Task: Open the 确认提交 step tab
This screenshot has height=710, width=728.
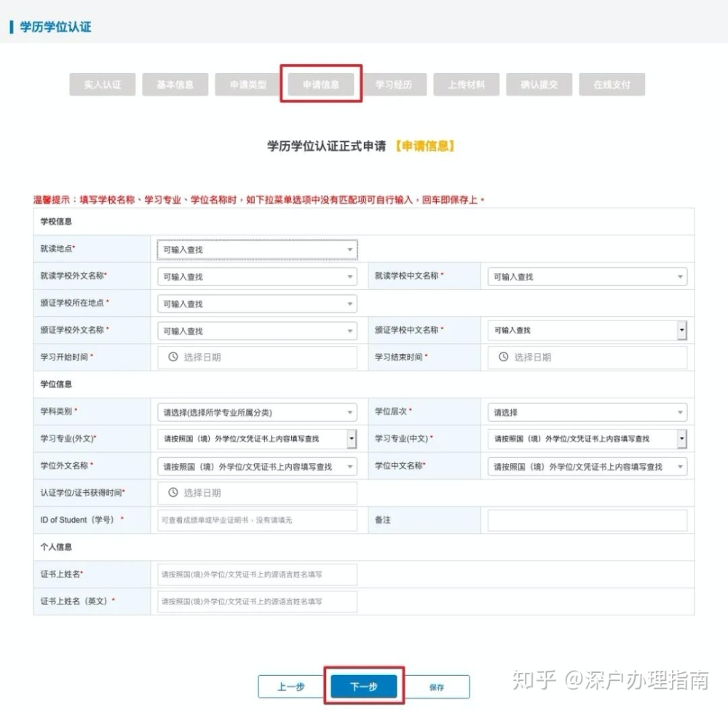Action: click(x=539, y=84)
